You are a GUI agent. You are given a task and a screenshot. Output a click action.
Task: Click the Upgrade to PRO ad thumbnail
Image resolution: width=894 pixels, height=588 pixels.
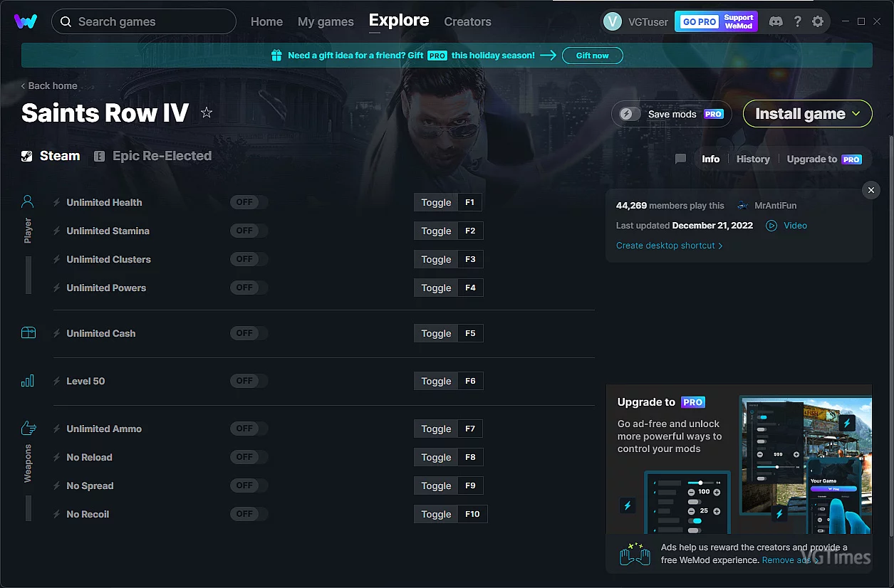[739, 459]
